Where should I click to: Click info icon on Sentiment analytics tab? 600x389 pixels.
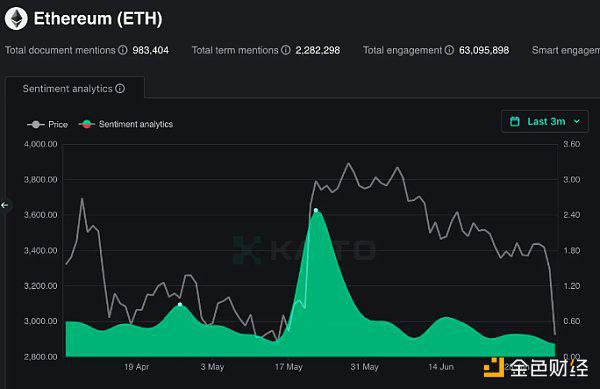(120, 89)
